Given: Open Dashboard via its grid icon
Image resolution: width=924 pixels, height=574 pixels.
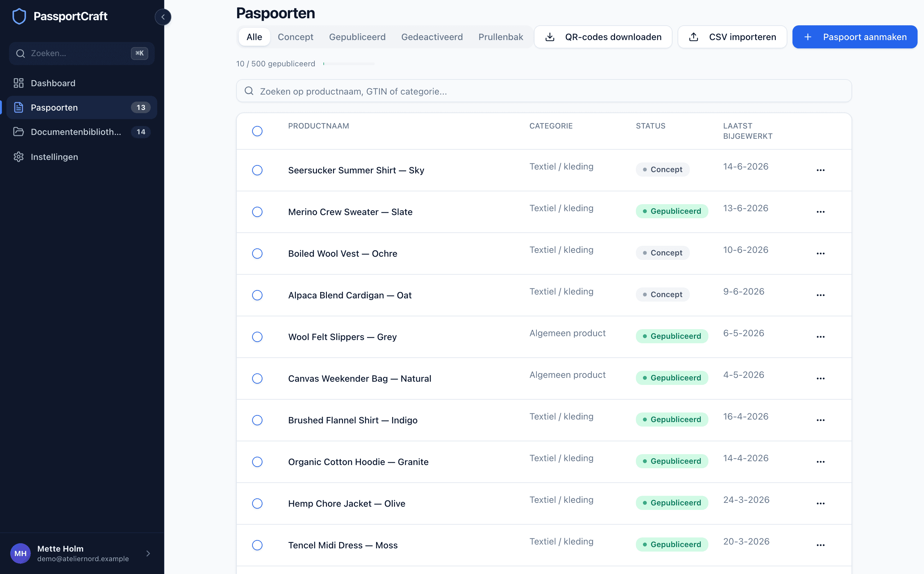Looking at the screenshot, I should point(19,83).
